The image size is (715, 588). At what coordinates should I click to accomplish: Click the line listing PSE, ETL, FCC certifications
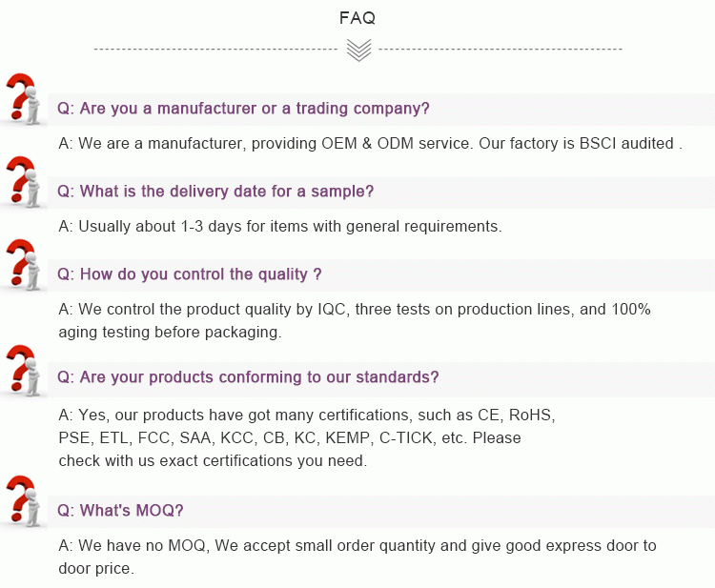pos(290,438)
